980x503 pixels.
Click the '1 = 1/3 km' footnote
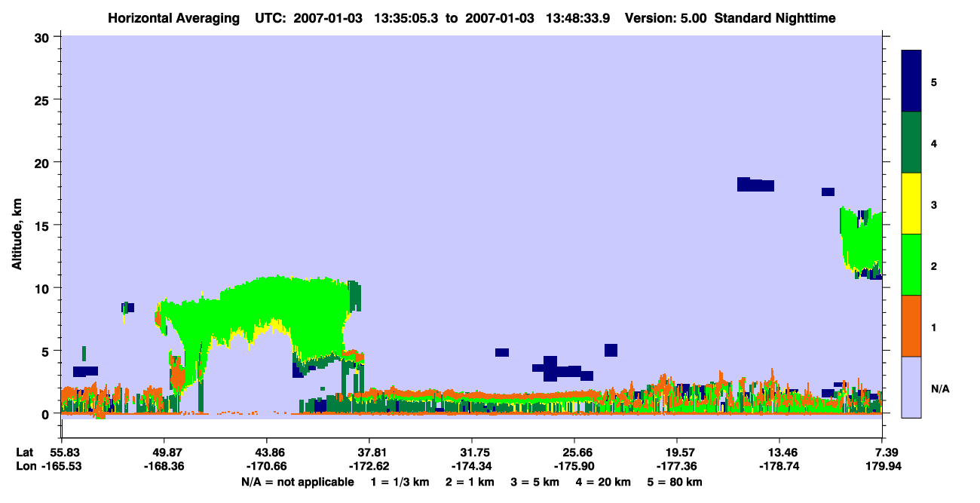(400, 482)
